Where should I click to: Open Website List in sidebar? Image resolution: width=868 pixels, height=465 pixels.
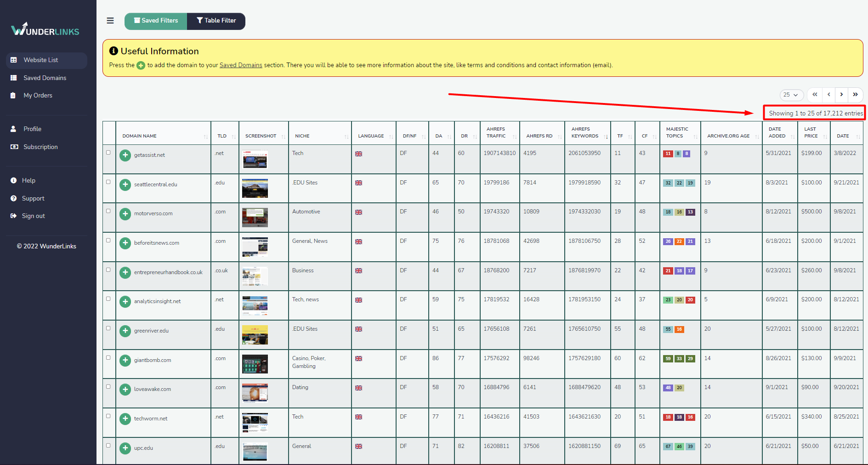tap(46, 60)
